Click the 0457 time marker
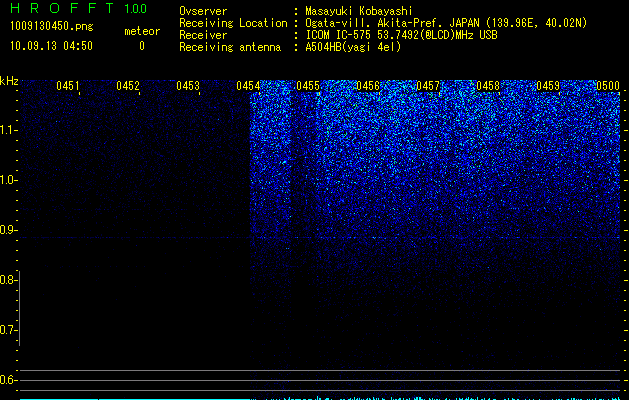The width and height of the screenshot is (629, 400). 428,86
